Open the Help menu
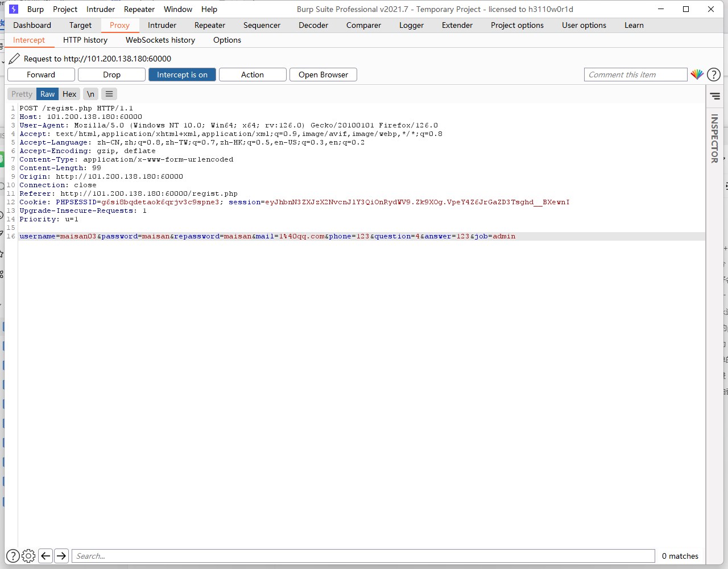The width and height of the screenshot is (728, 569). pyautogui.click(x=209, y=9)
